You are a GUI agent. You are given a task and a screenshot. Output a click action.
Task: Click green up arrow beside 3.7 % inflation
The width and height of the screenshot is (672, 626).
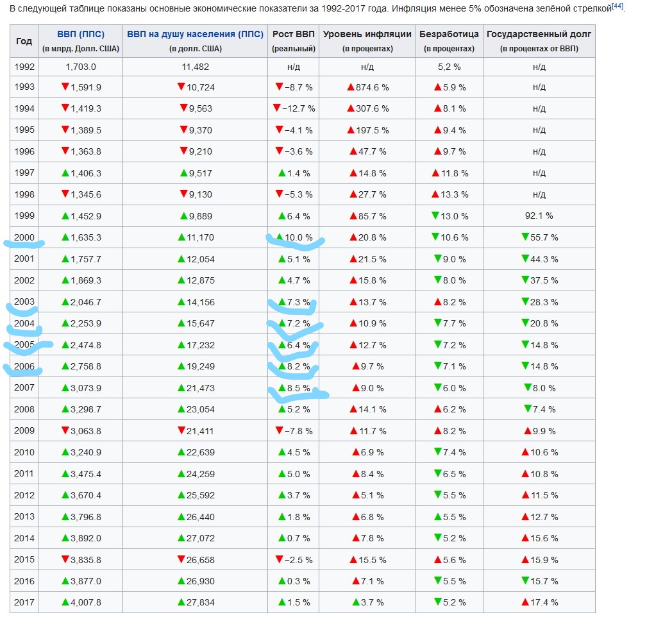pos(356,602)
